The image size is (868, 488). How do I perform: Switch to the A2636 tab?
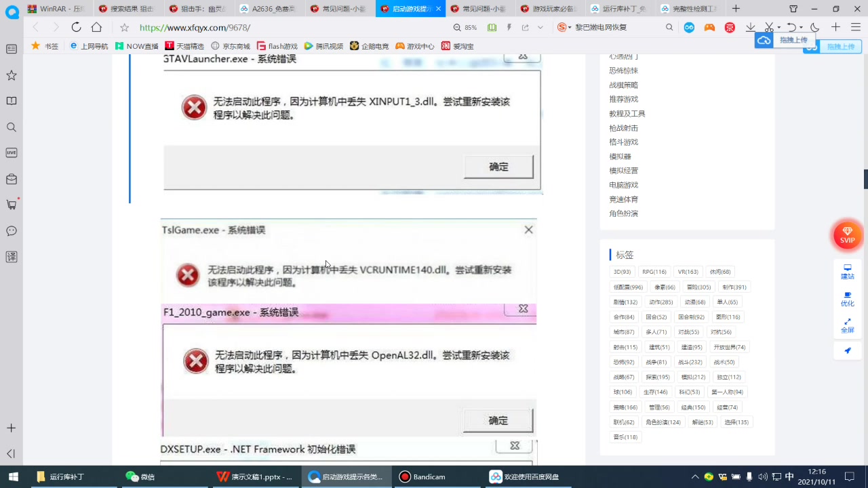(268, 9)
